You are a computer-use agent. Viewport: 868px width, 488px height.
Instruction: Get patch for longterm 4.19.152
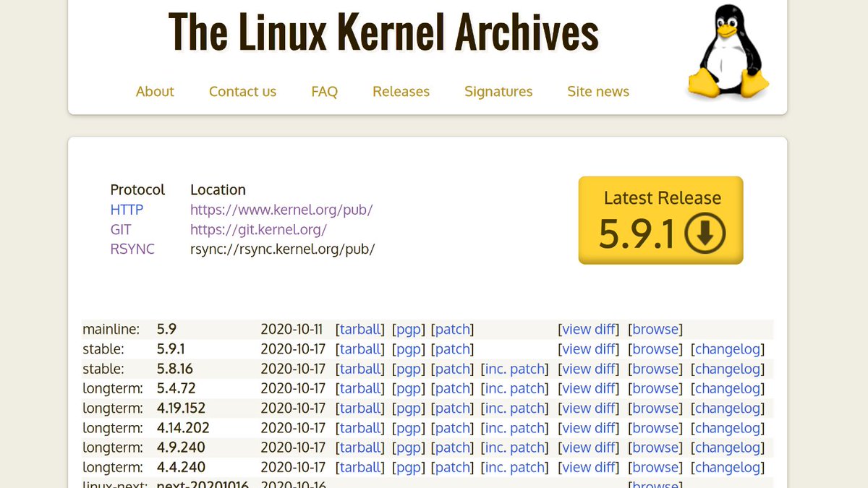(x=452, y=408)
